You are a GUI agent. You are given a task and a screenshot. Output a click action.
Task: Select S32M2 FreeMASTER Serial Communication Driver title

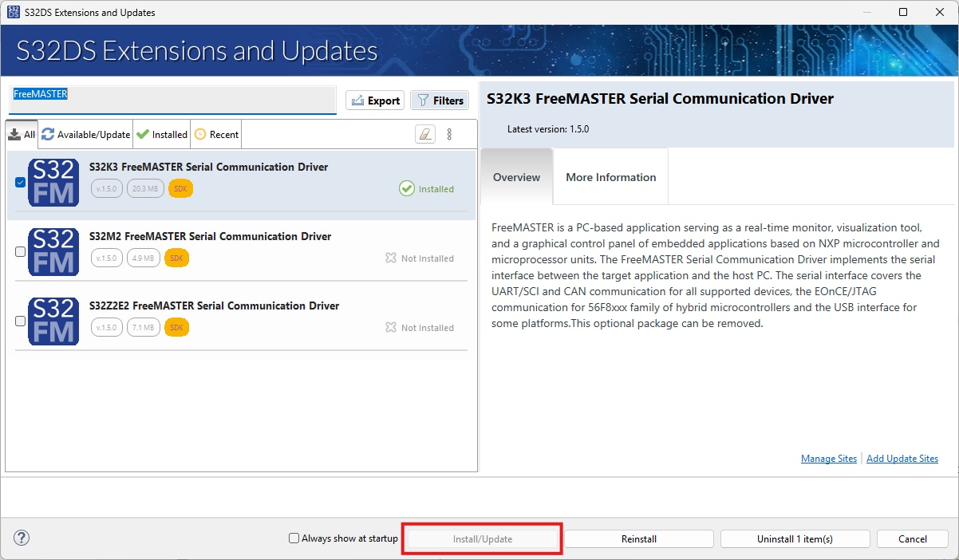(x=210, y=236)
